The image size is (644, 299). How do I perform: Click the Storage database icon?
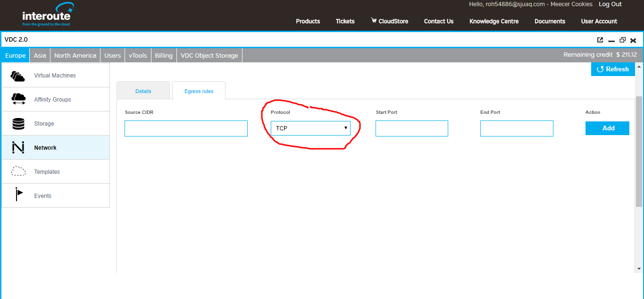18,124
